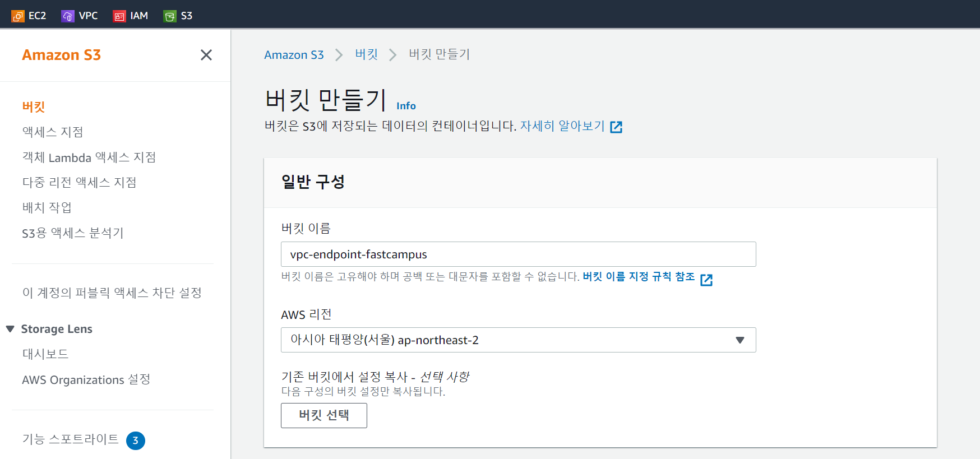
Task: Click external link icon after 자세히 알아보기
Action: pos(616,127)
